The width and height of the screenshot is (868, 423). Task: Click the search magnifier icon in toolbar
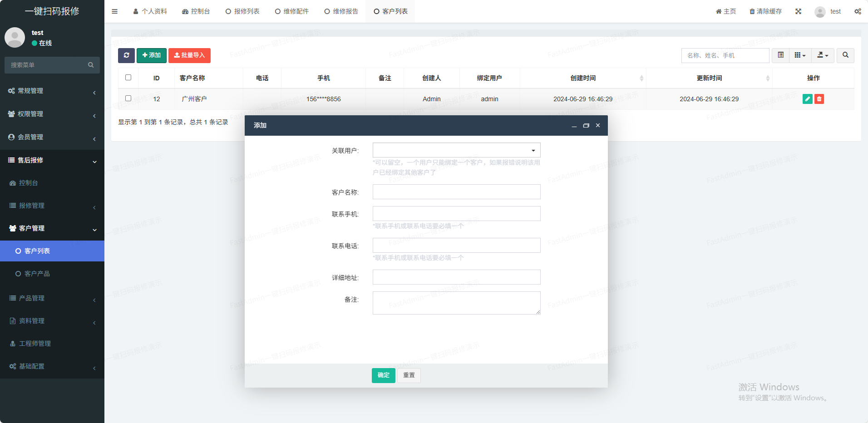[x=845, y=55]
